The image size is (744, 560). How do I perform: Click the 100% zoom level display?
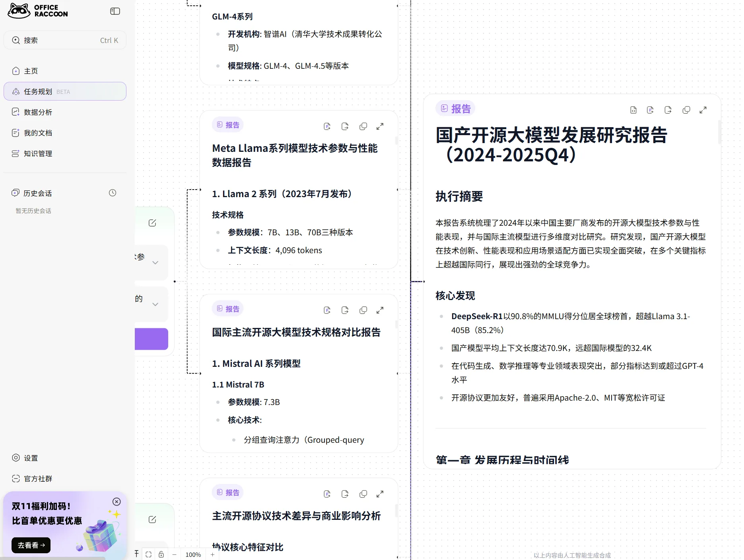pos(193,554)
